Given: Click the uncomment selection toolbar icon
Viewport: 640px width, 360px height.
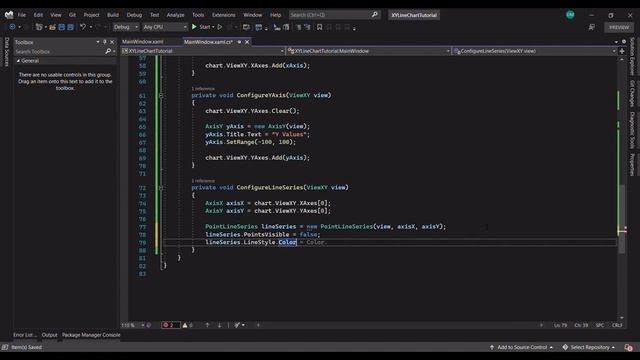Looking at the screenshot, I should pos(307,27).
